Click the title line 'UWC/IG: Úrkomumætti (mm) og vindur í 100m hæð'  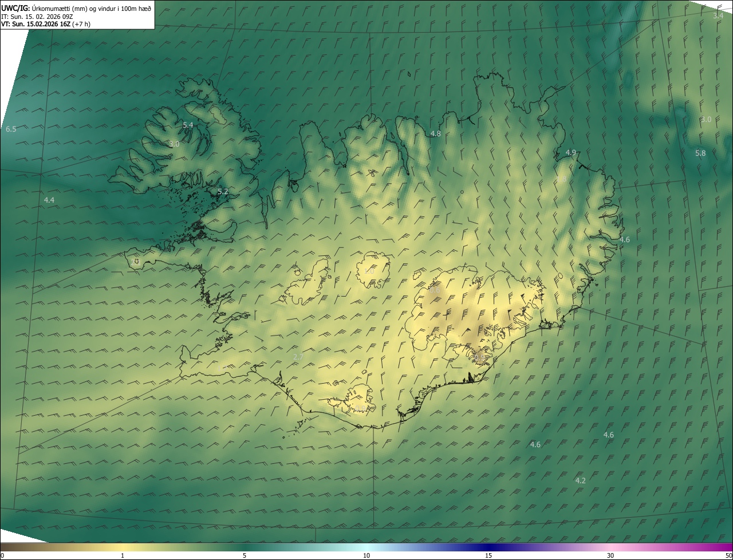click(x=76, y=8)
